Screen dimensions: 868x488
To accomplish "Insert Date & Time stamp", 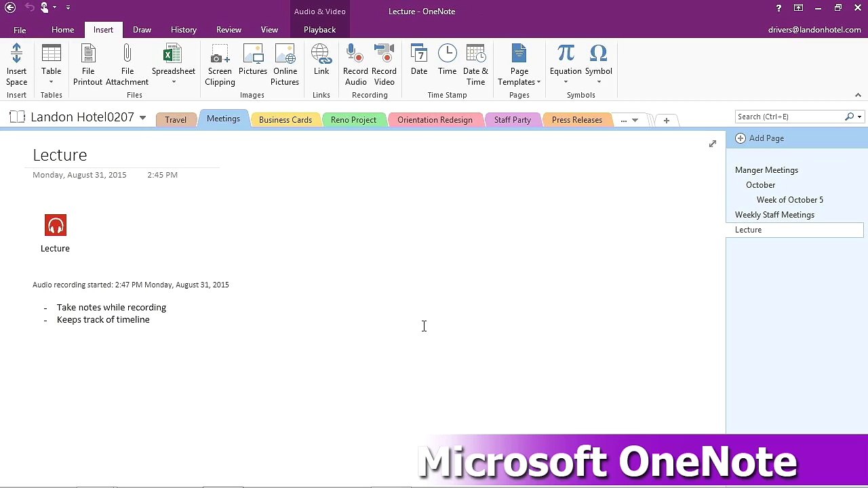I will (x=475, y=64).
